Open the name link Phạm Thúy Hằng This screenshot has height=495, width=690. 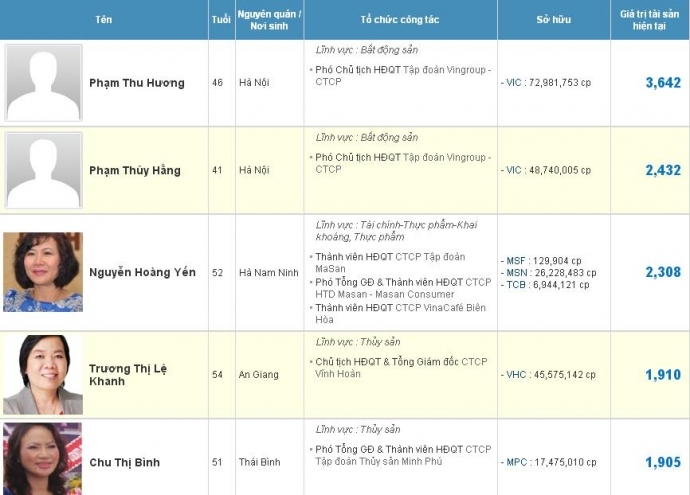tap(135, 170)
